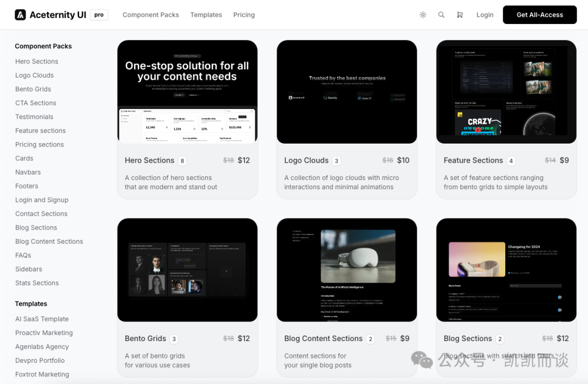Open AI SaaS Template in the sidebar
The image size is (588, 384).
42,319
